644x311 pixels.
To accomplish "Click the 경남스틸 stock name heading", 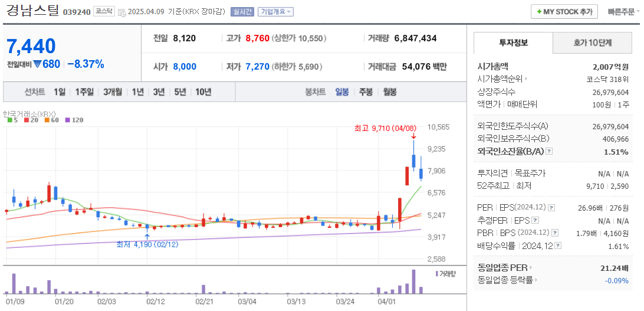I will coord(32,11).
